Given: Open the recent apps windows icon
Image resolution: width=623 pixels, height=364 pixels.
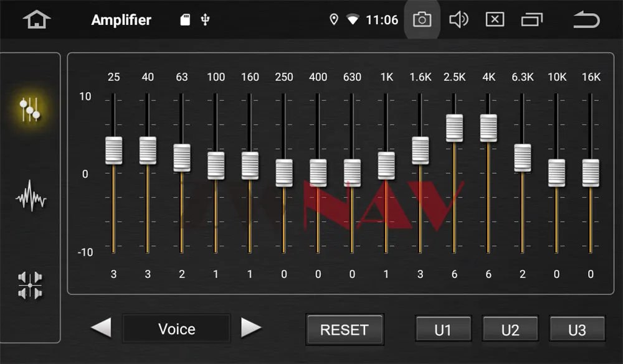Looking at the screenshot, I should (531, 19).
